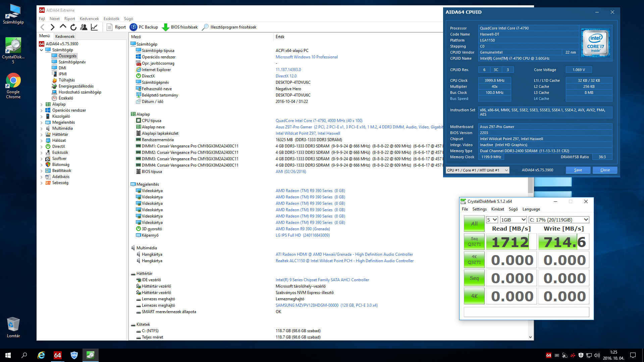Open the CPU core selection dropdown
The image size is (644, 362).
477,170
